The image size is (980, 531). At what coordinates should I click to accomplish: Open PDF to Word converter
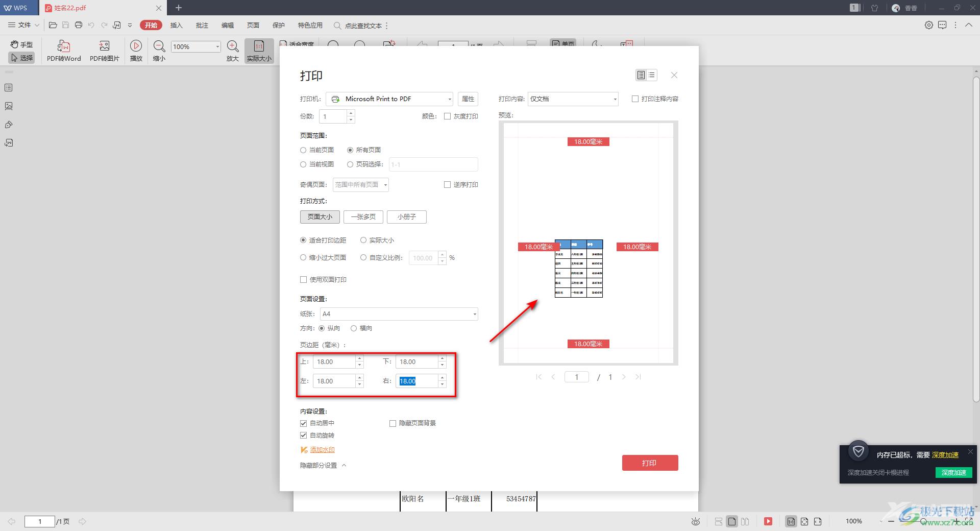(x=64, y=51)
